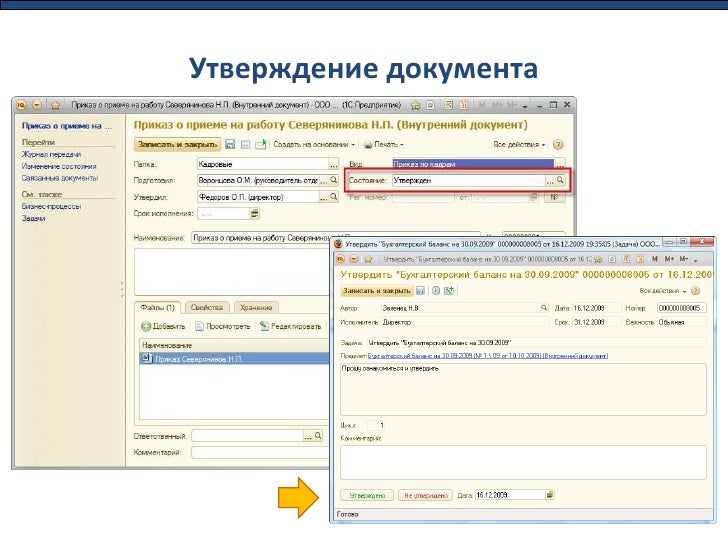Screen dimensions: 728x546
Task: Click the M+ memory icon in the task window title bar
Action: 669,259
